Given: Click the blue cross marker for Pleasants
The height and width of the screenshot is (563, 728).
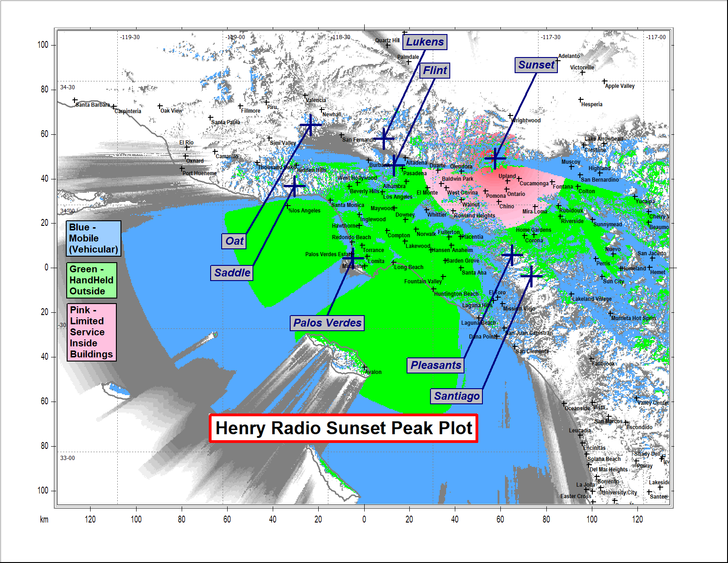Looking at the screenshot, I should 512,255.
